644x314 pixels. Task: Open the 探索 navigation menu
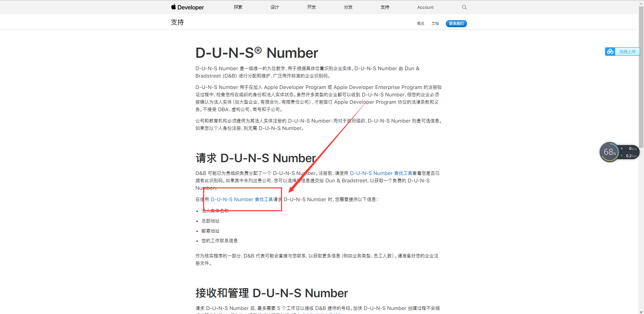pyautogui.click(x=238, y=7)
